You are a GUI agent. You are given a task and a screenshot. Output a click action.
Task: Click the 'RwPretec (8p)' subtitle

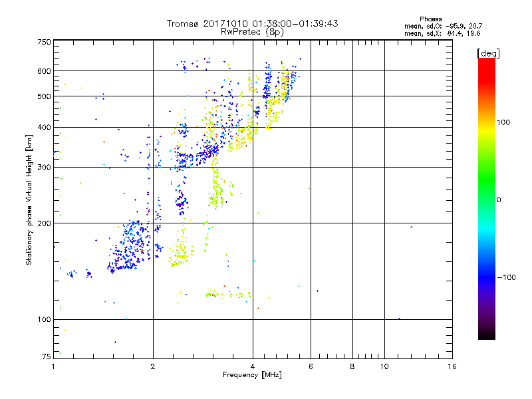(252, 32)
